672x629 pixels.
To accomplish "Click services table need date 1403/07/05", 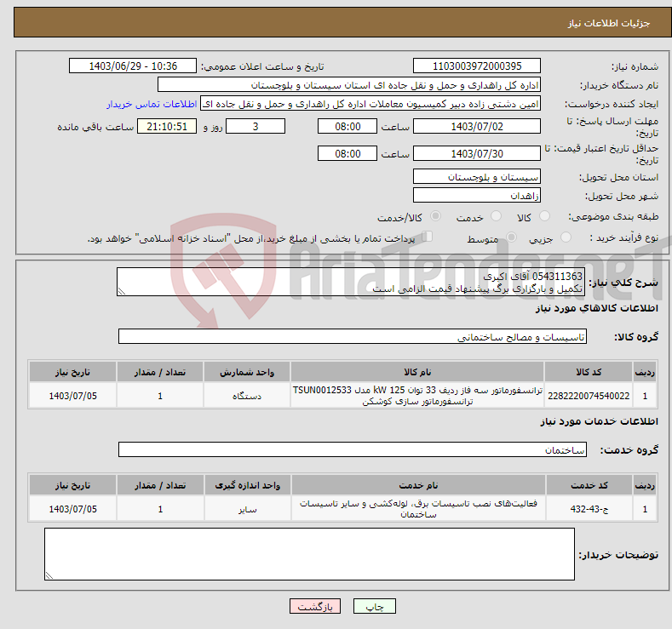I will pyautogui.click(x=73, y=509).
